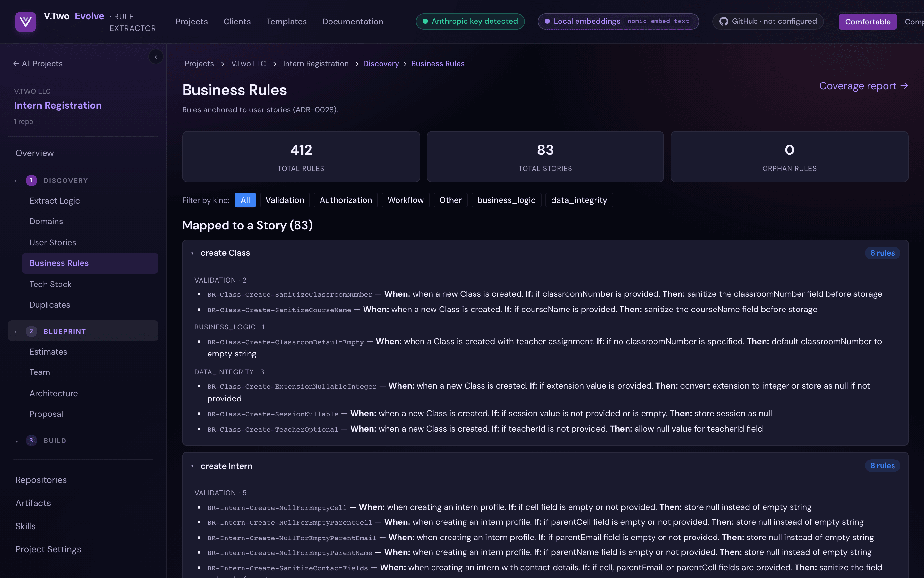Select Comfortable density mode
This screenshot has height=578, width=924.
868,22
